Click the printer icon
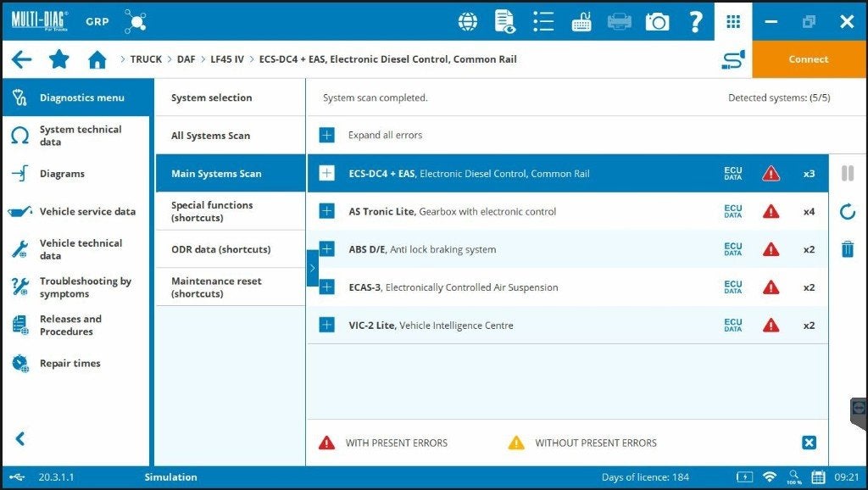Viewport: 868px width, 490px height. [x=619, y=21]
